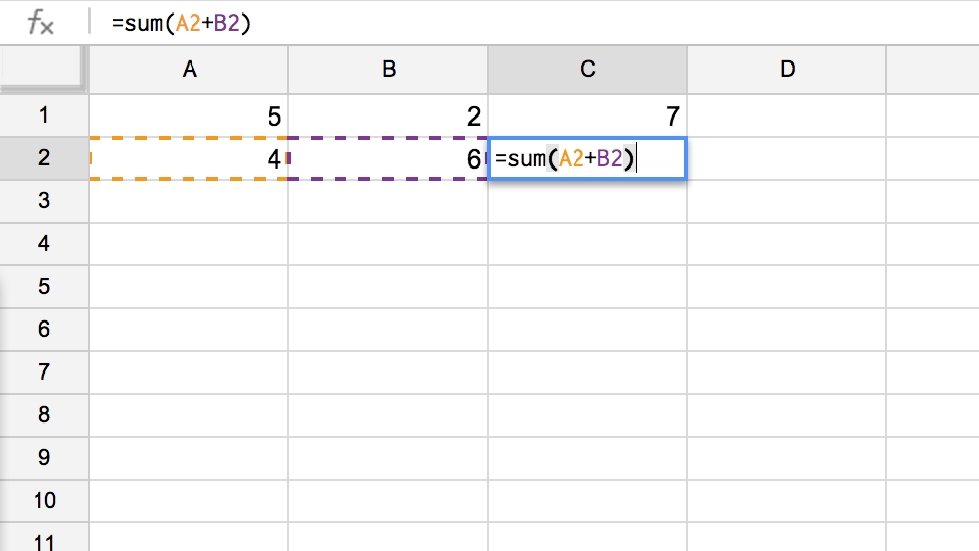Screen dimensions: 979x551
Task: Click the fx function icon
Action: pyautogui.click(x=40, y=22)
